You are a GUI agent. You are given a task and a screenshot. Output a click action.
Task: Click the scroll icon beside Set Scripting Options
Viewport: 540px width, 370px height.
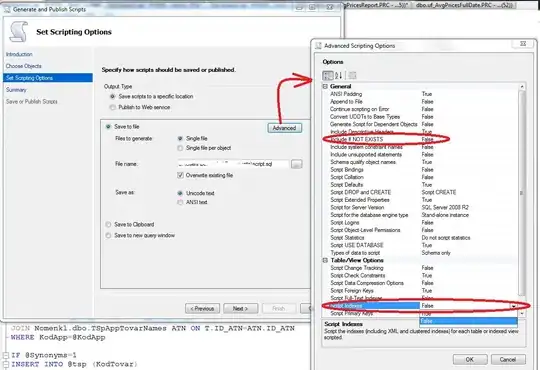19,32
